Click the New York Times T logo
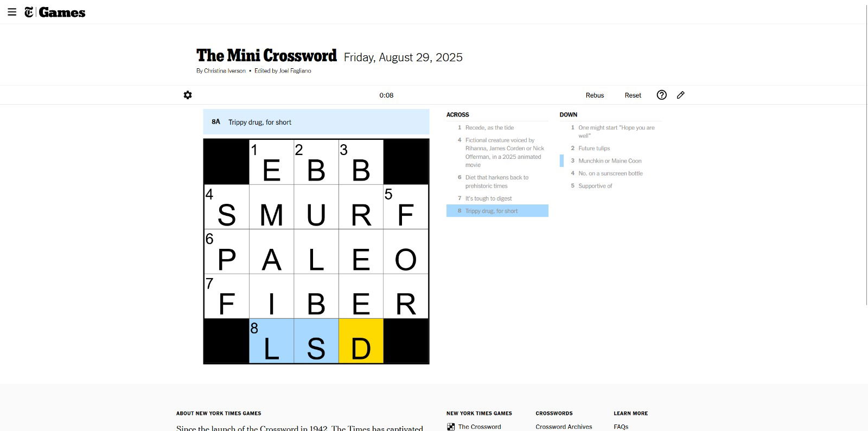Screen dimensions: 868x431 tap(29, 12)
